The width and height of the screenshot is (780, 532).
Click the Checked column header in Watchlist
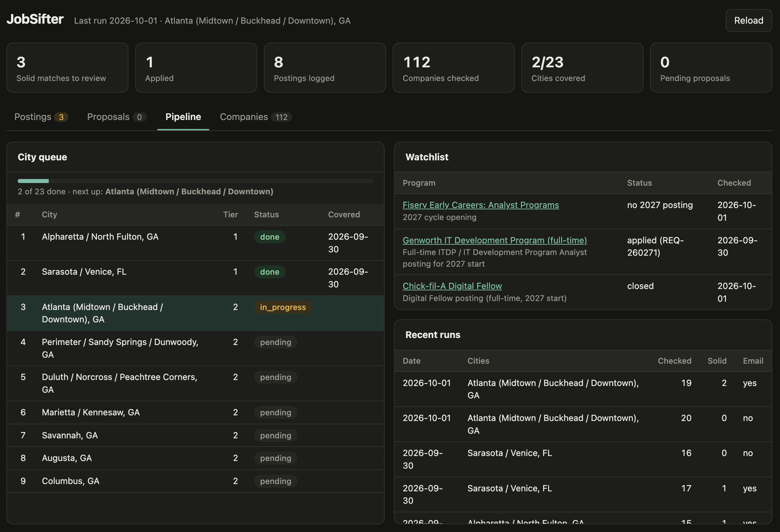pos(734,183)
